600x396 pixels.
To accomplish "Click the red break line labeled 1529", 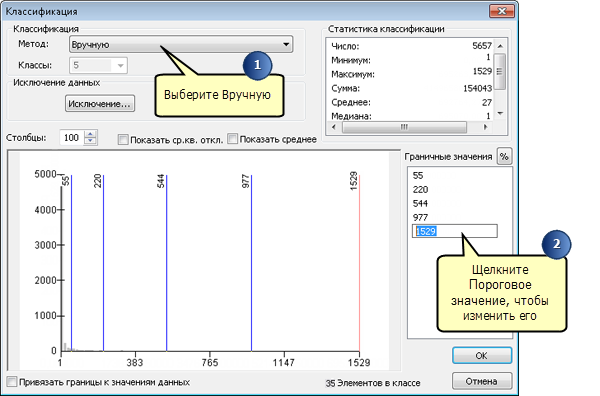I will pos(359,263).
